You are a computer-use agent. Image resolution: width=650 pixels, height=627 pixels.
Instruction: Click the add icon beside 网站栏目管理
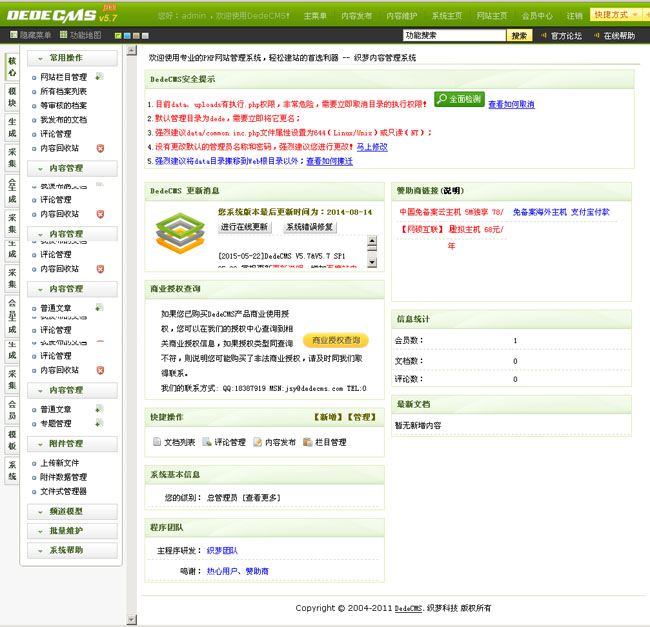[x=99, y=77]
